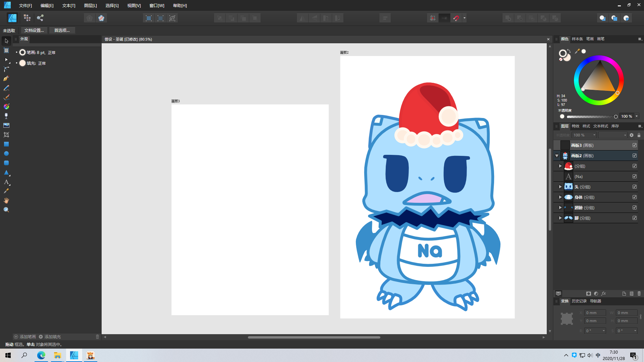Image resolution: width=644 pixels, height=362 pixels.
Task: Close the document tab
Action: (x=548, y=39)
